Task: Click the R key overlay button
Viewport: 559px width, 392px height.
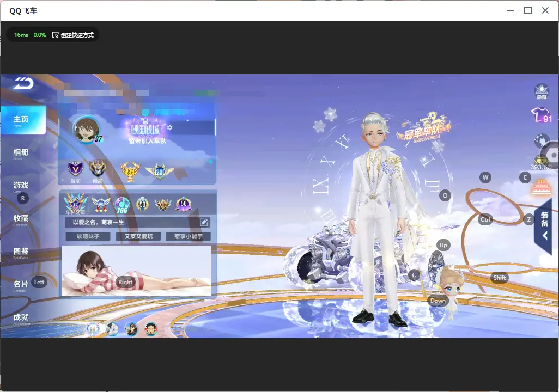Action: point(23,199)
